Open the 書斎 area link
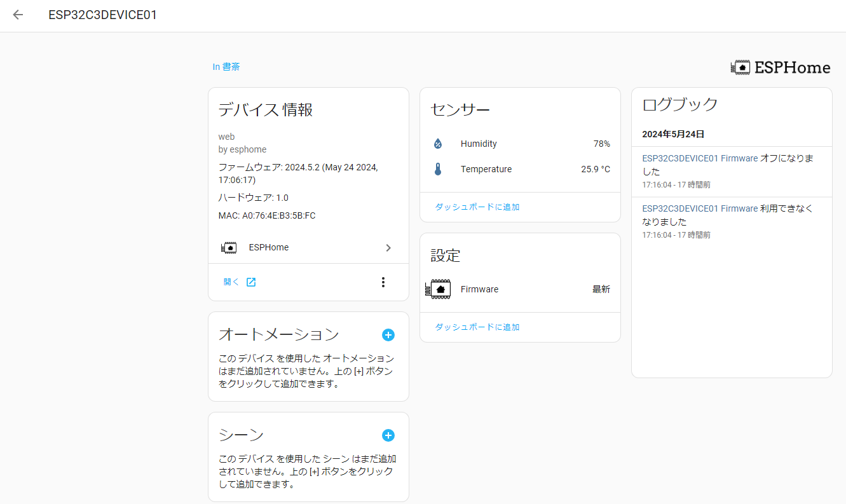846x504 pixels. point(226,67)
